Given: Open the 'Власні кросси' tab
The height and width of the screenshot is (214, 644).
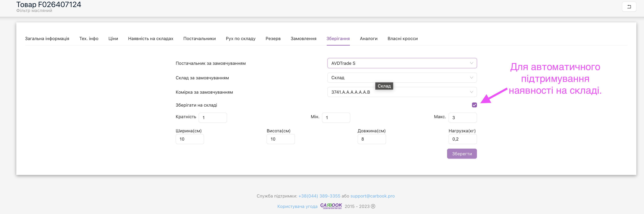Looking at the screenshot, I should pos(402,38).
